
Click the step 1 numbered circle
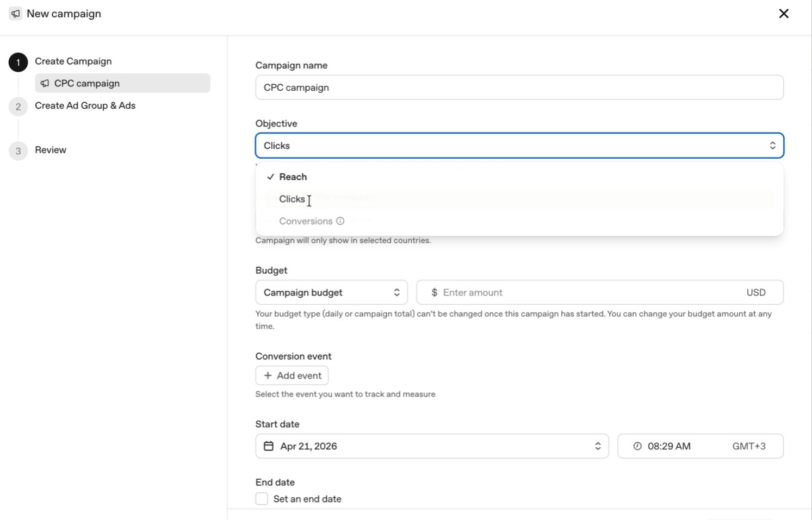click(18, 62)
